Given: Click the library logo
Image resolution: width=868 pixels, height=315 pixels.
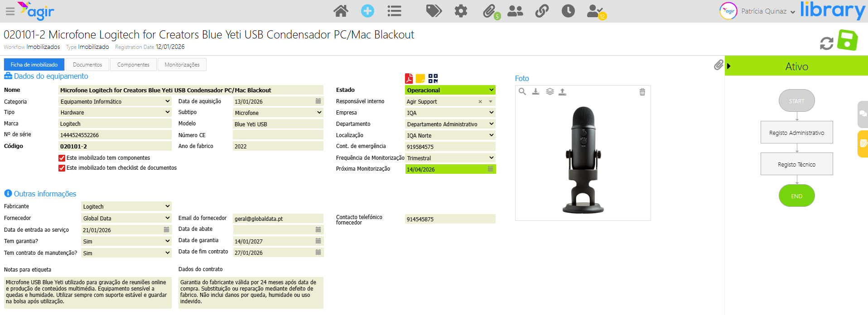Looking at the screenshot, I should [x=833, y=10].
